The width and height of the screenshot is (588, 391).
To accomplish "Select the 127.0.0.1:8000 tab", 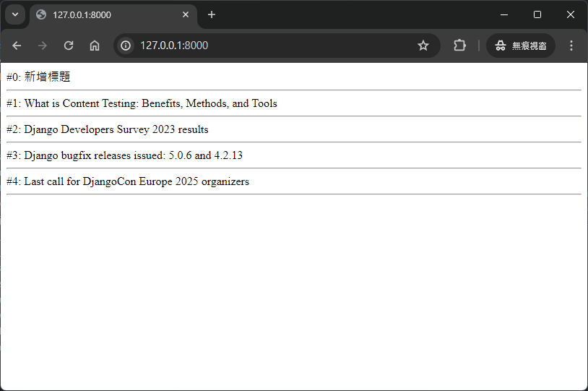I will (x=113, y=15).
